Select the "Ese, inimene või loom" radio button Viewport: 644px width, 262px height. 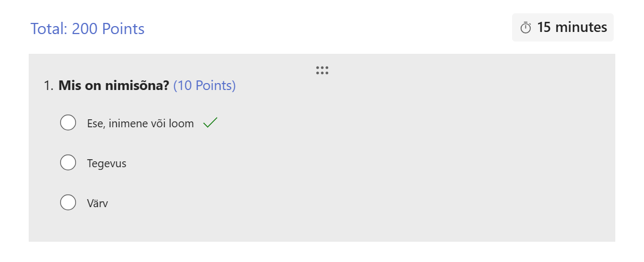(68, 122)
